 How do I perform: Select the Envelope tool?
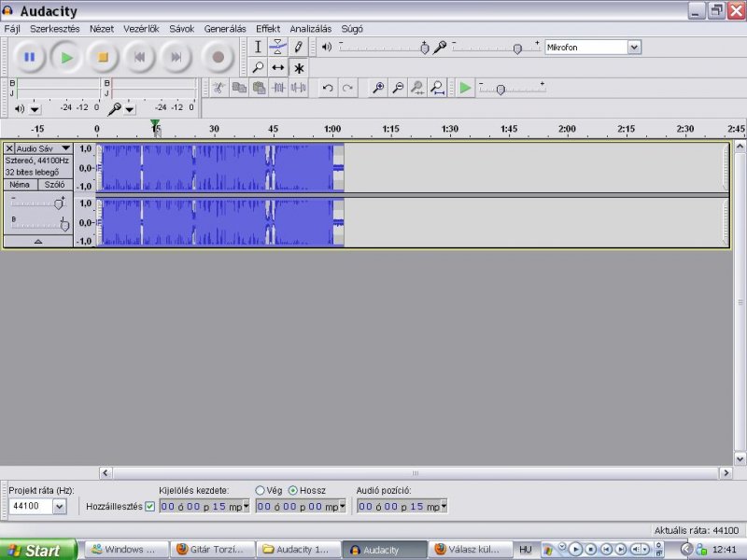[x=277, y=48]
